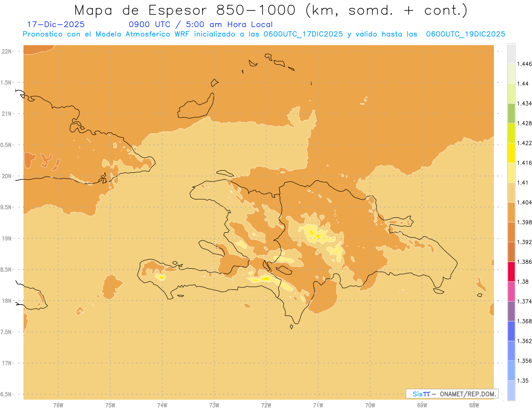Select the dark orange swatch above 1.386
The width and height of the screenshot is (532, 411).
(x=511, y=252)
